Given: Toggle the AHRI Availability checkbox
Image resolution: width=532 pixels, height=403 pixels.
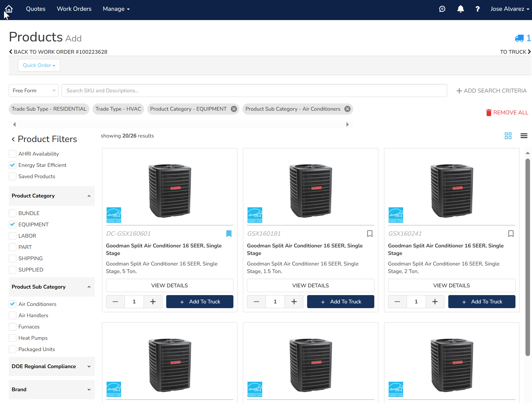Looking at the screenshot, I should click(x=13, y=154).
